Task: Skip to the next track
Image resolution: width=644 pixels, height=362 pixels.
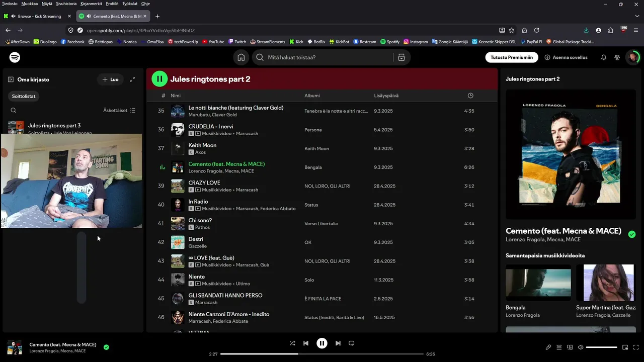Action: (x=338, y=343)
